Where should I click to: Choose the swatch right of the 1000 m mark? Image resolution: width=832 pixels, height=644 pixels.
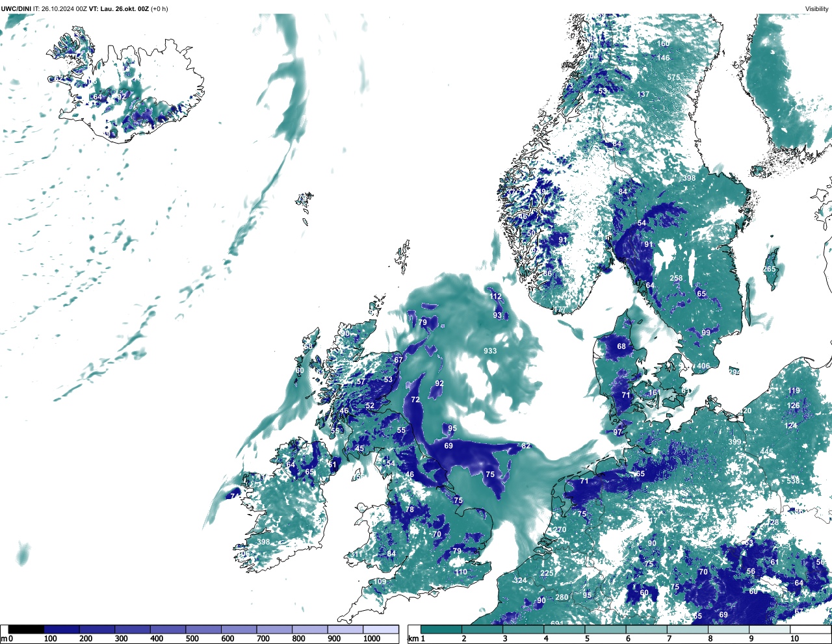coord(380,629)
